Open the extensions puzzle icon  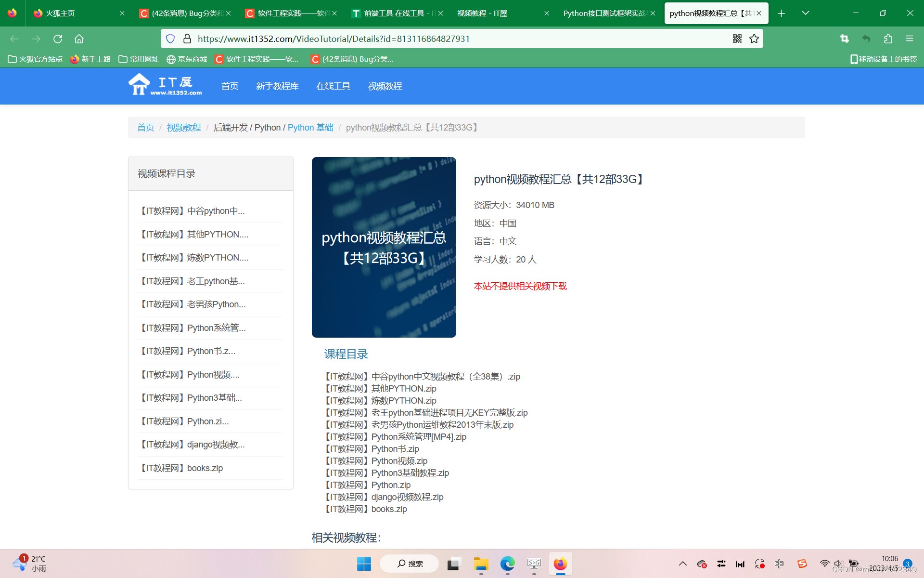click(x=888, y=39)
